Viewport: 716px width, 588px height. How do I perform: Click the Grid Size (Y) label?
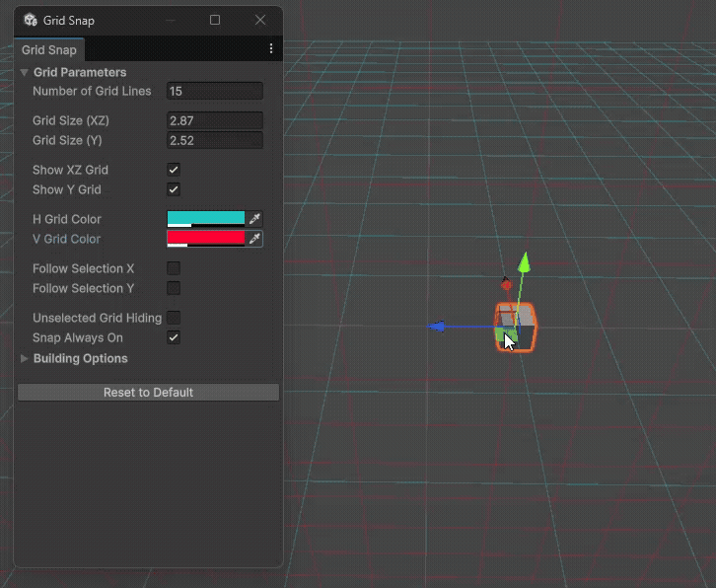[67, 140]
